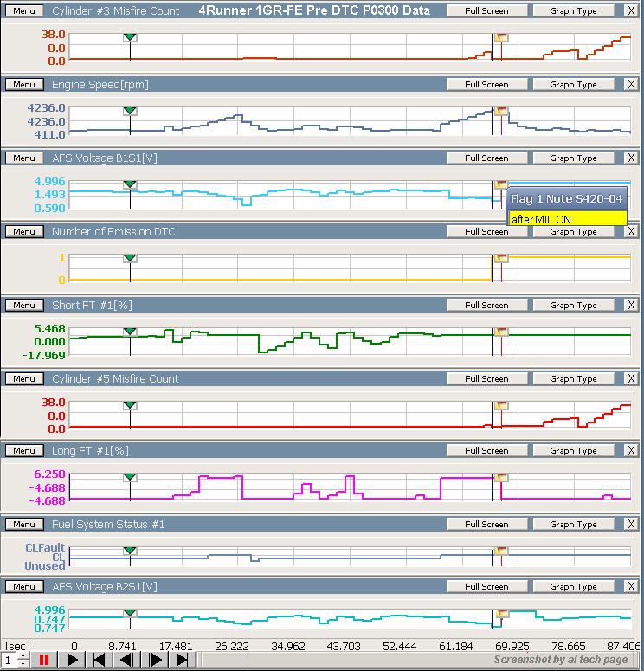644x671 pixels.
Task: Increase the playback speed stepper value
Action: tap(23, 656)
